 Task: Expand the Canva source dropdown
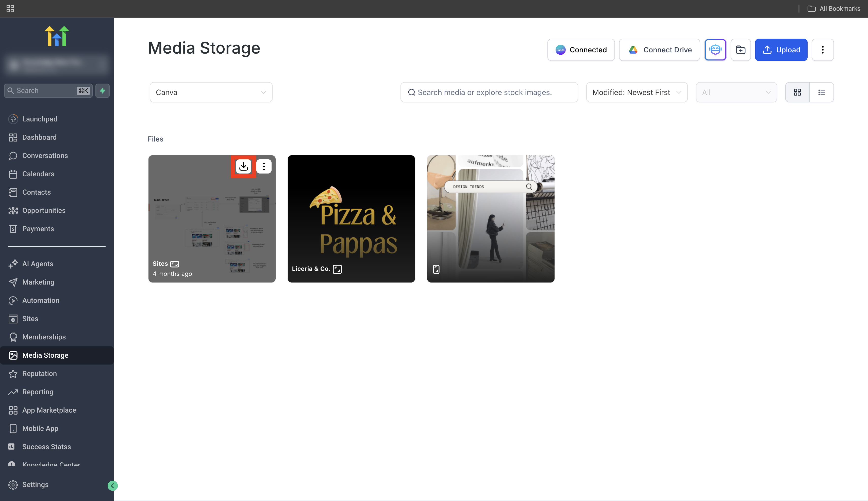(x=211, y=92)
